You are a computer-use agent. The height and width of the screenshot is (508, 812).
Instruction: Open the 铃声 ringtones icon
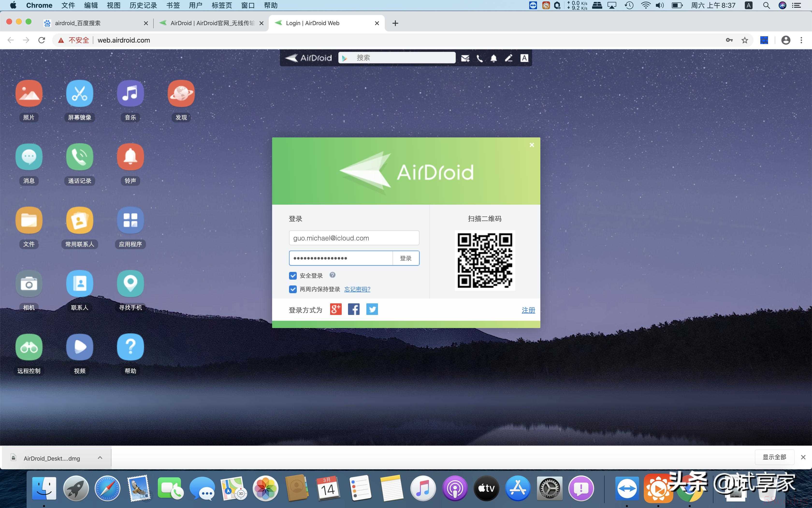click(130, 157)
